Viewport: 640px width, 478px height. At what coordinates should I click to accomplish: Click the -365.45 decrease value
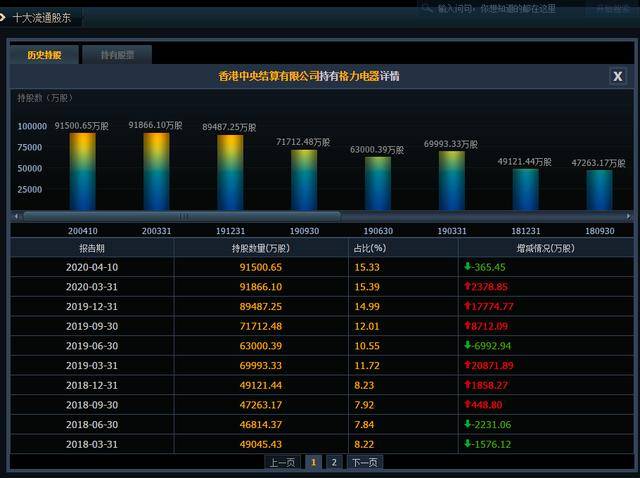tap(485, 267)
